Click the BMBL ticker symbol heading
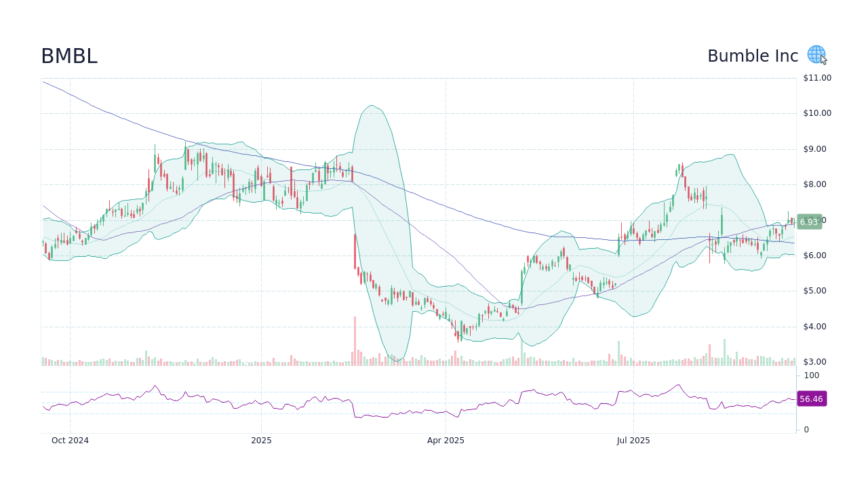 68,56
